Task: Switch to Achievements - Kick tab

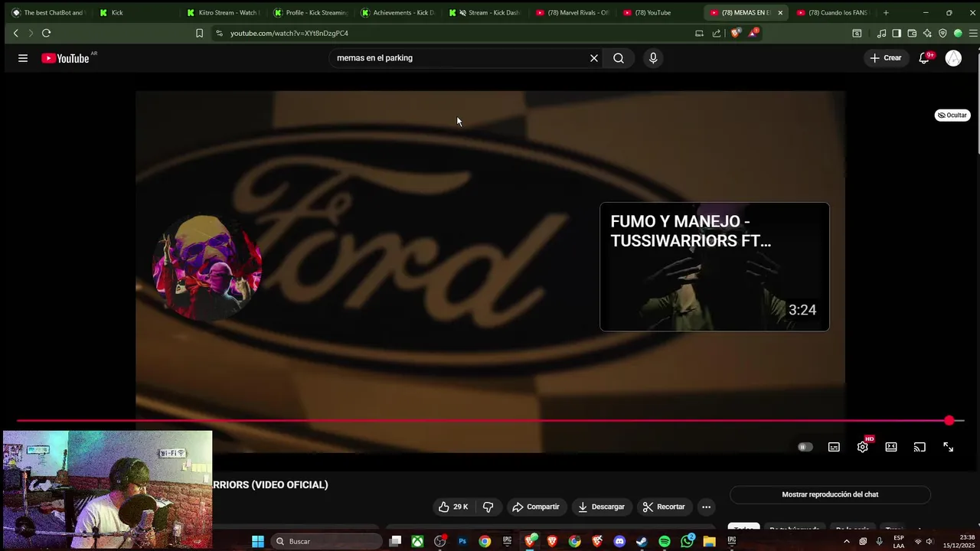Action: pyautogui.click(x=399, y=12)
